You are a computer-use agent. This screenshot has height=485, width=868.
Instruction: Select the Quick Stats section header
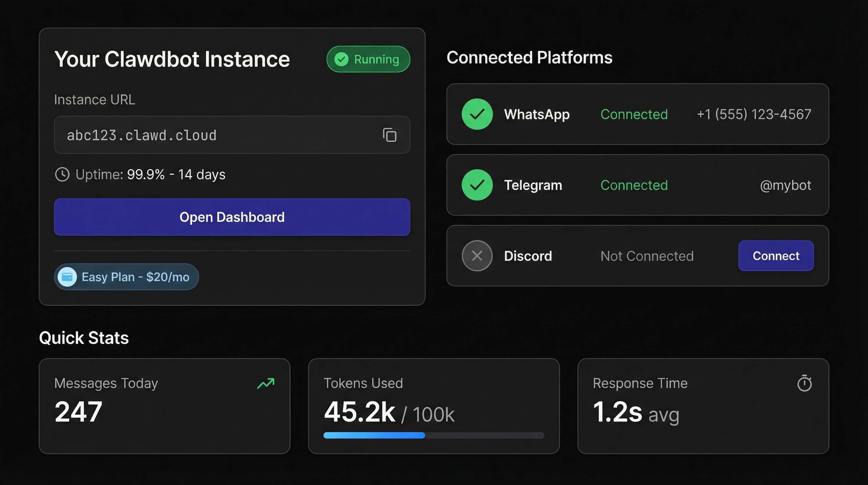[84, 337]
